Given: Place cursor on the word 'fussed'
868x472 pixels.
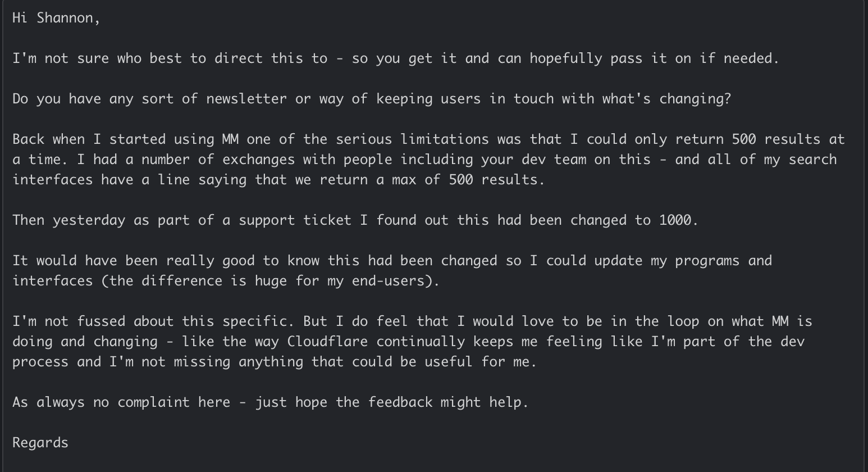Looking at the screenshot, I should (101, 321).
